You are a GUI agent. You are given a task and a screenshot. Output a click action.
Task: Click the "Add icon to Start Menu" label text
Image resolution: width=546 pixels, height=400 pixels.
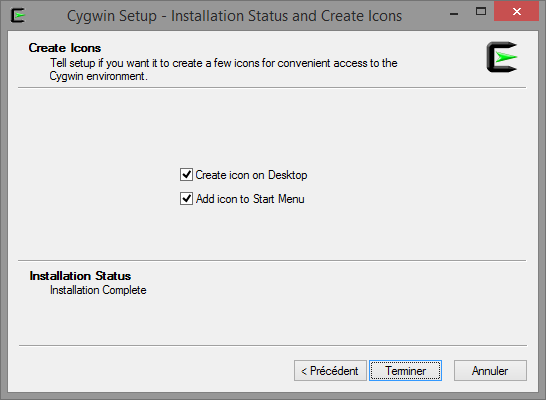(250, 199)
